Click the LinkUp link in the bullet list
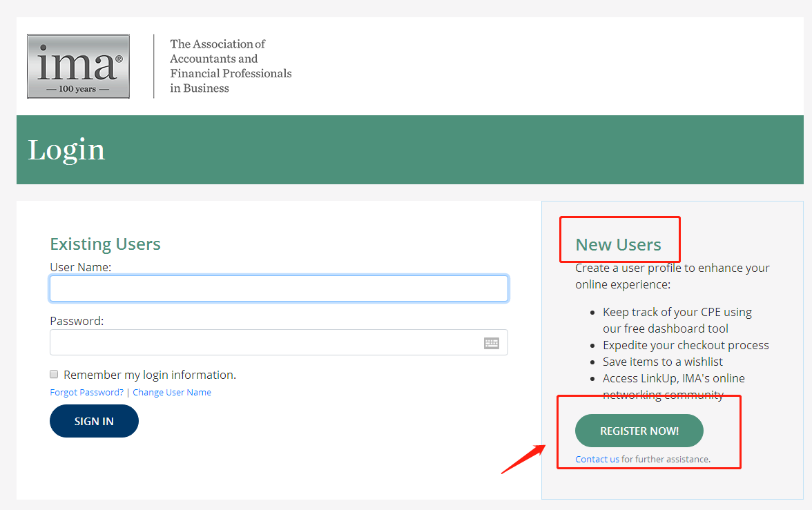This screenshot has width=812, height=510. (658, 378)
